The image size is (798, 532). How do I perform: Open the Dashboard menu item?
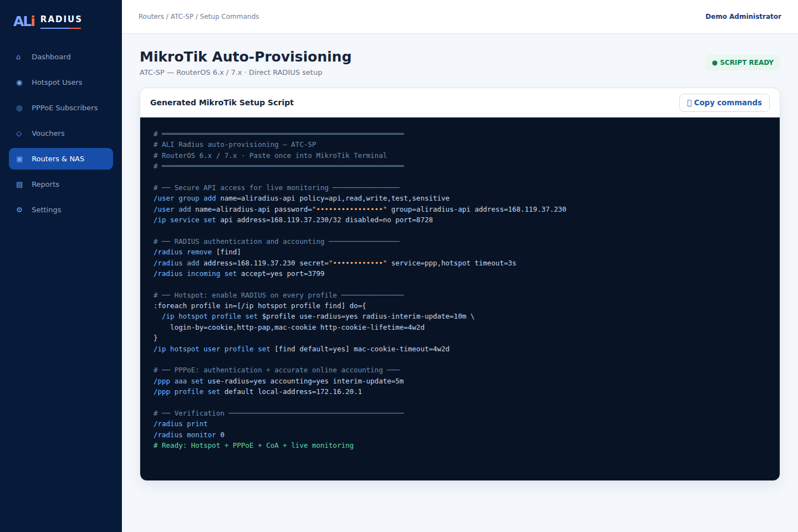tap(61, 57)
